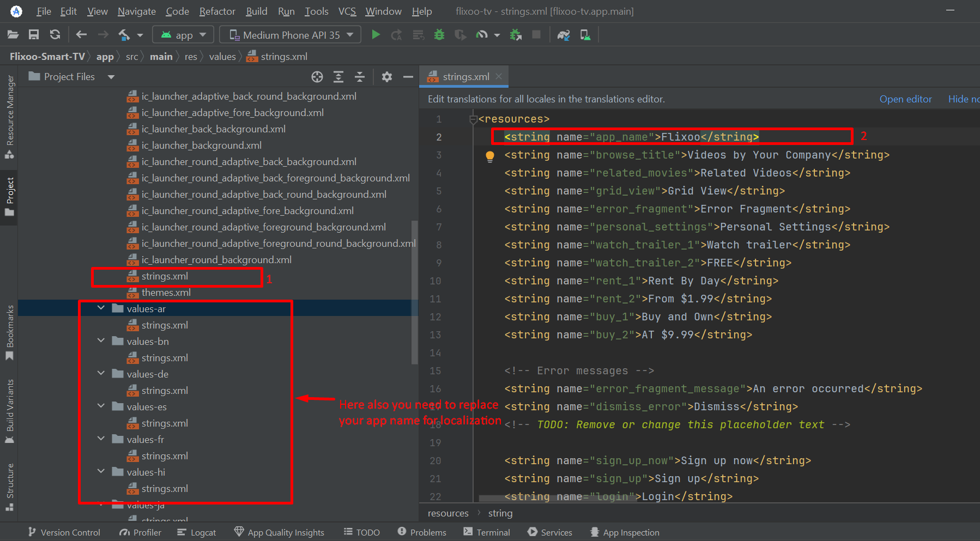Collapse the values-ar folder

(101, 308)
